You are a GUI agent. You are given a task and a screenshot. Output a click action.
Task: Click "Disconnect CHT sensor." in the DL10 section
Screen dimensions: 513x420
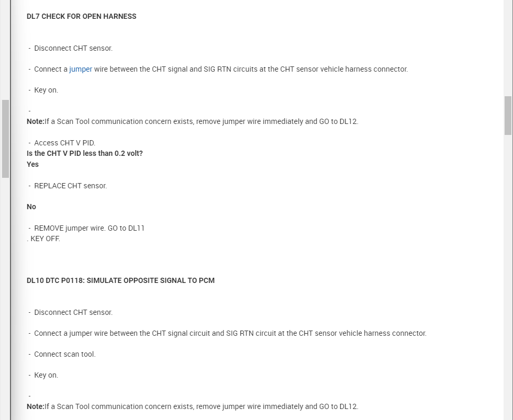(73, 312)
